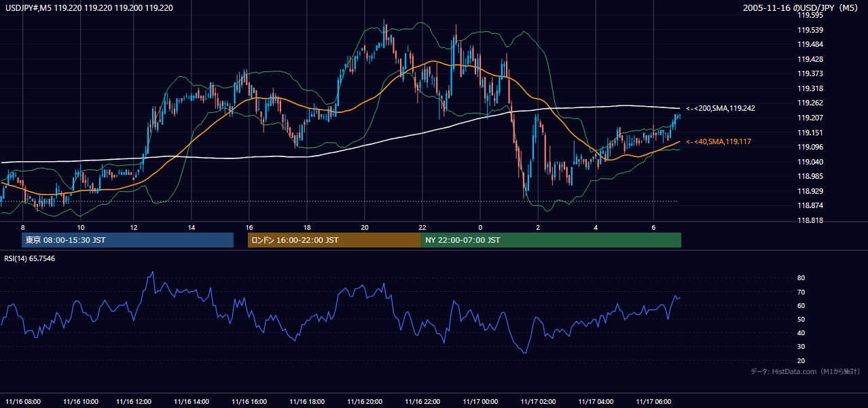
Task: Click the HistData.com data source note
Action: coord(806,371)
